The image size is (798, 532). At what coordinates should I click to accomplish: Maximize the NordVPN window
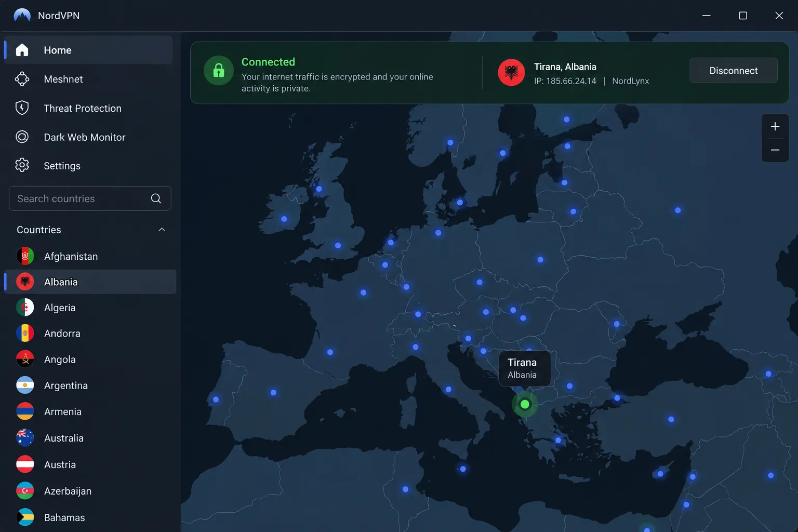coord(743,16)
